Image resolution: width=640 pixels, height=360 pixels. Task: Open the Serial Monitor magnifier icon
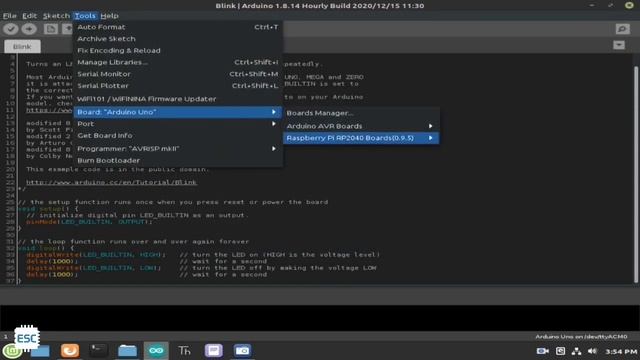click(622, 29)
